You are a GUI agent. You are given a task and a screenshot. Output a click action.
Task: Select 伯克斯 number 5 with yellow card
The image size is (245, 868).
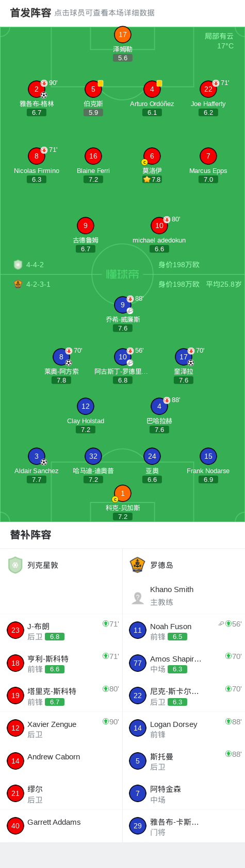(x=93, y=89)
